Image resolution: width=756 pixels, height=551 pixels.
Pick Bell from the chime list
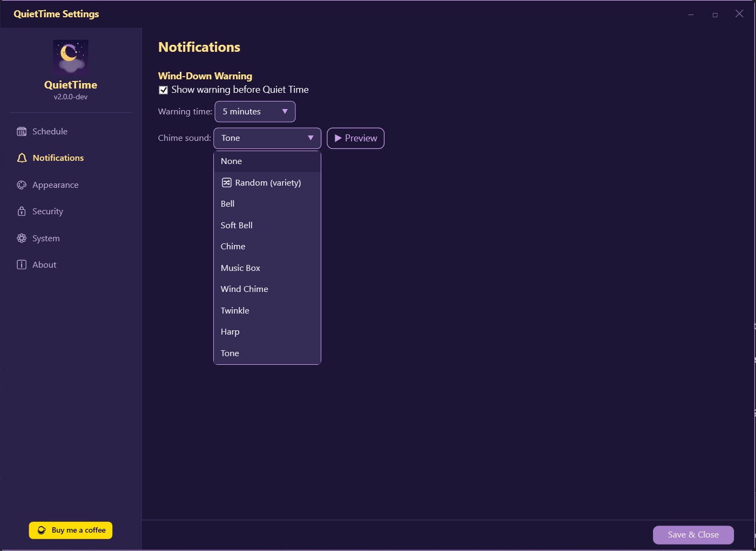click(x=267, y=204)
